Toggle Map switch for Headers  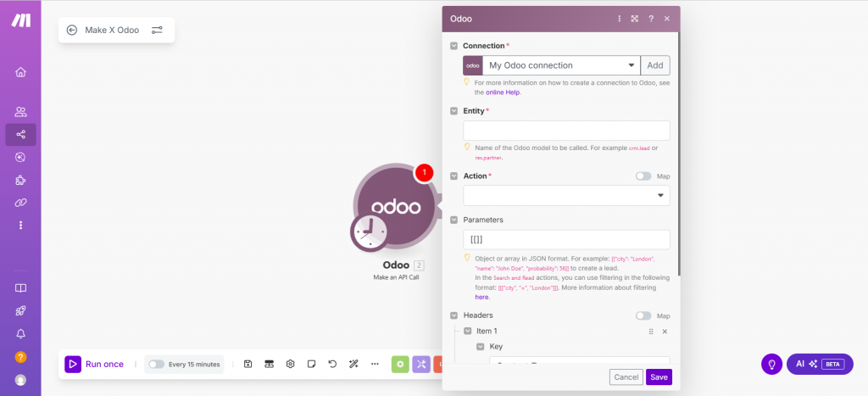[643, 315]
